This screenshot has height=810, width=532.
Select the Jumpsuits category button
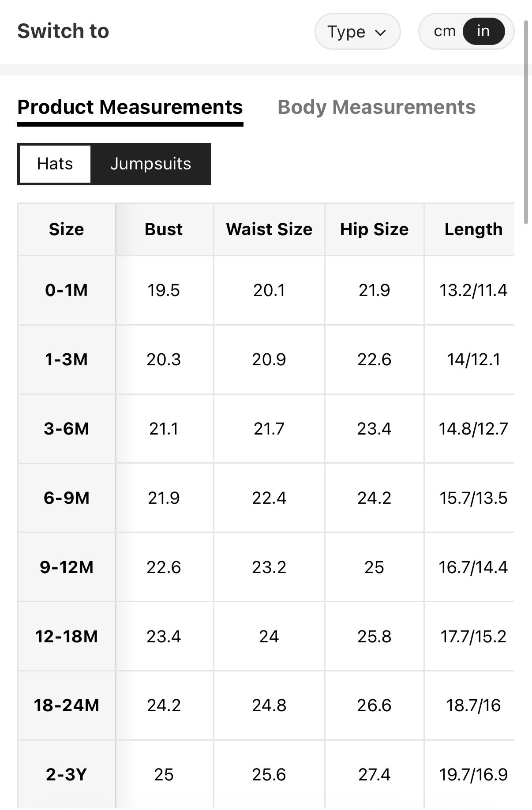[150, 164]
